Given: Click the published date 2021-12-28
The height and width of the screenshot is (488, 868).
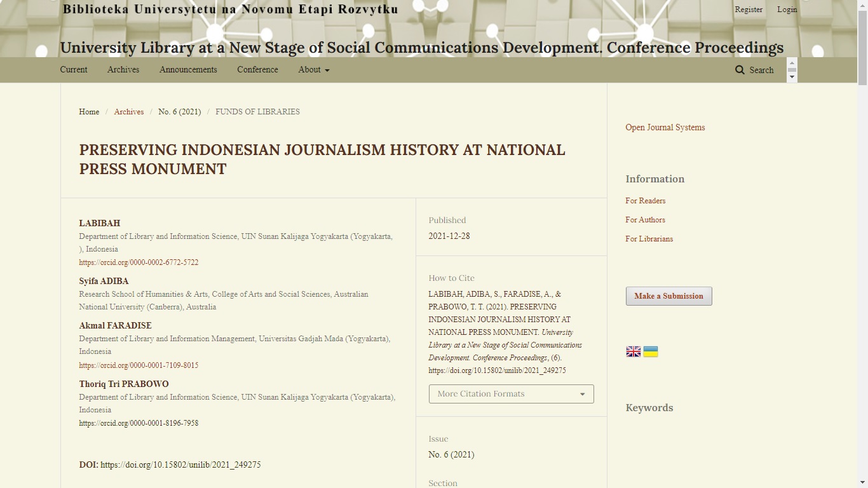Looking at the screenshot, I should click(449, 236).
